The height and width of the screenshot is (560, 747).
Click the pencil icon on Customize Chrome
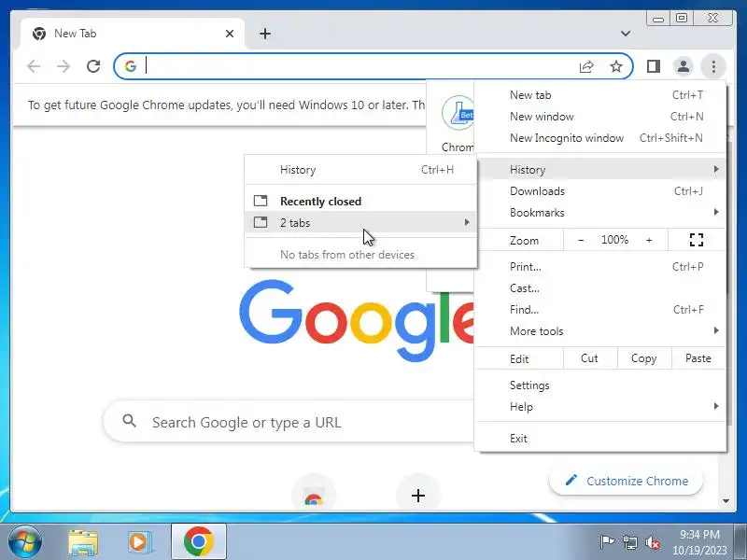571,480
